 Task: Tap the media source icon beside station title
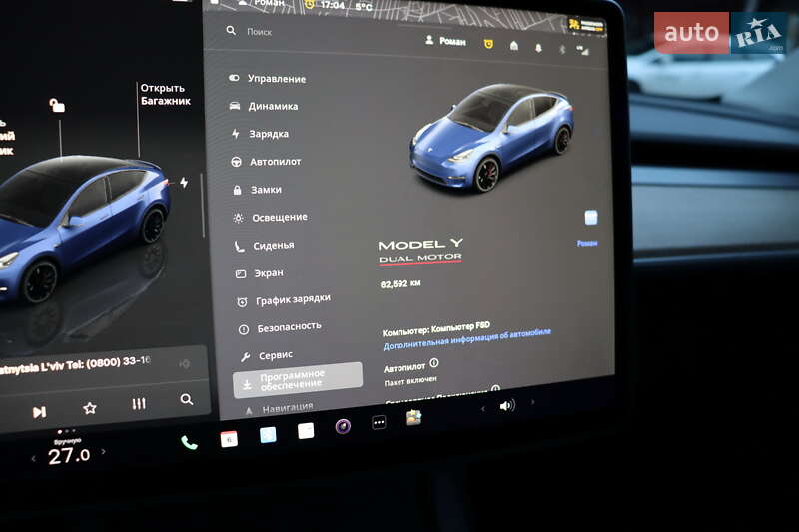point(185,363)
